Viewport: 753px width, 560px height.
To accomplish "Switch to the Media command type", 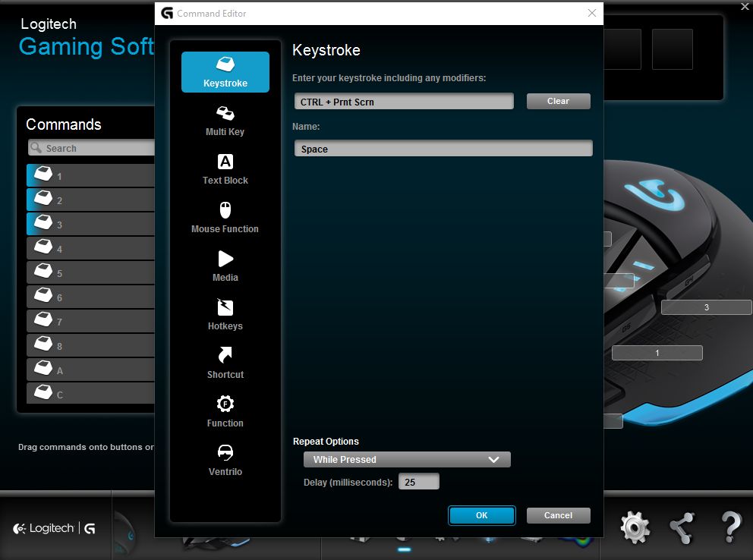I will click(225, 266).
